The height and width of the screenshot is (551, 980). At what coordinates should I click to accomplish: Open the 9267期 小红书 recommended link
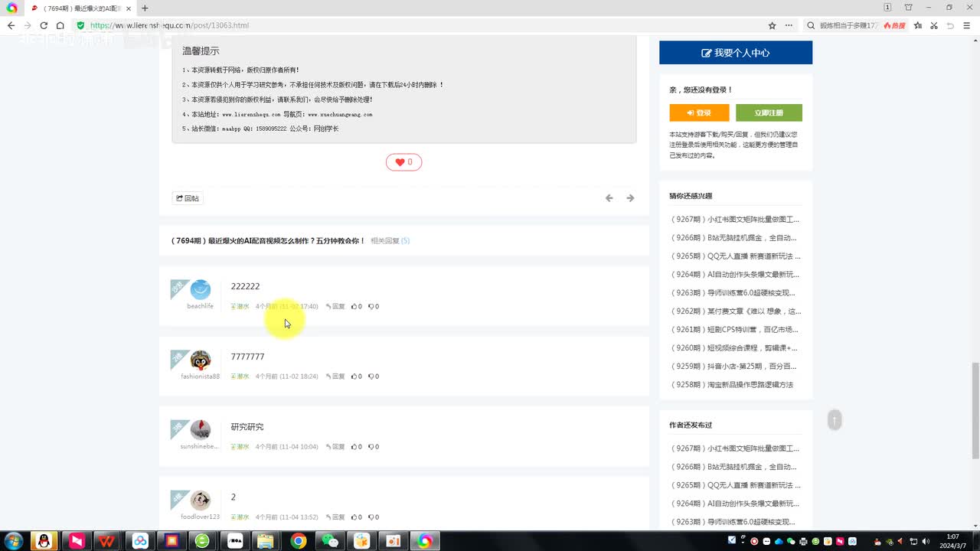click(x=735, y=220)
